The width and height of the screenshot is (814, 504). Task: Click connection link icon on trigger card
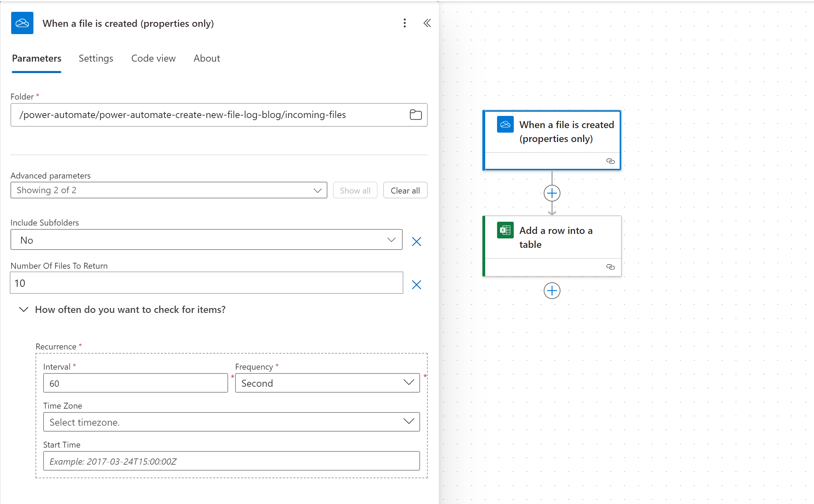click(610, 161)
